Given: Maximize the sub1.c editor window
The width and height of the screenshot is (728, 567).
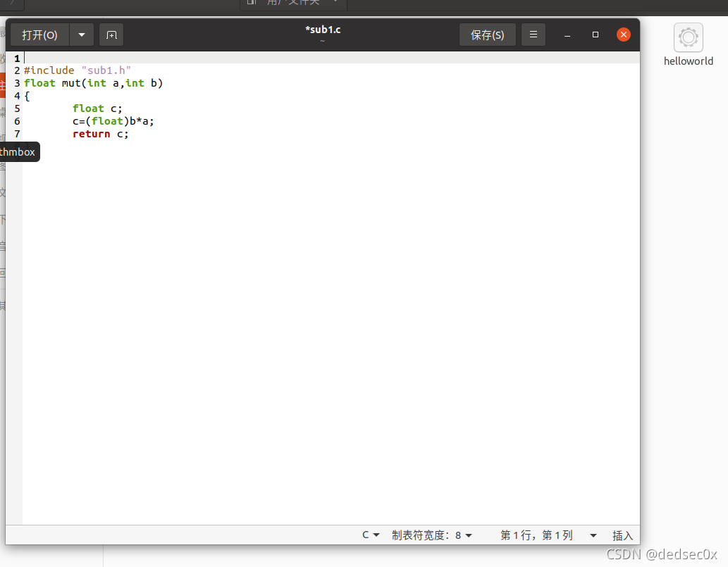Looking at the screenshot, I should click(x=596, y=35).
